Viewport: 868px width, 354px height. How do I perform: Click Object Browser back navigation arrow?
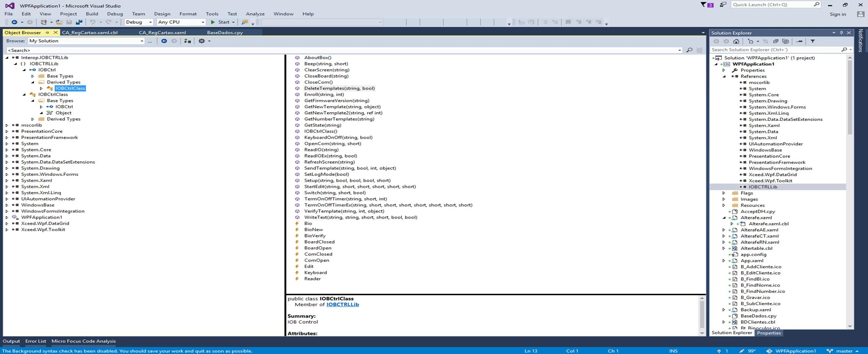click(x=164, y=41)
